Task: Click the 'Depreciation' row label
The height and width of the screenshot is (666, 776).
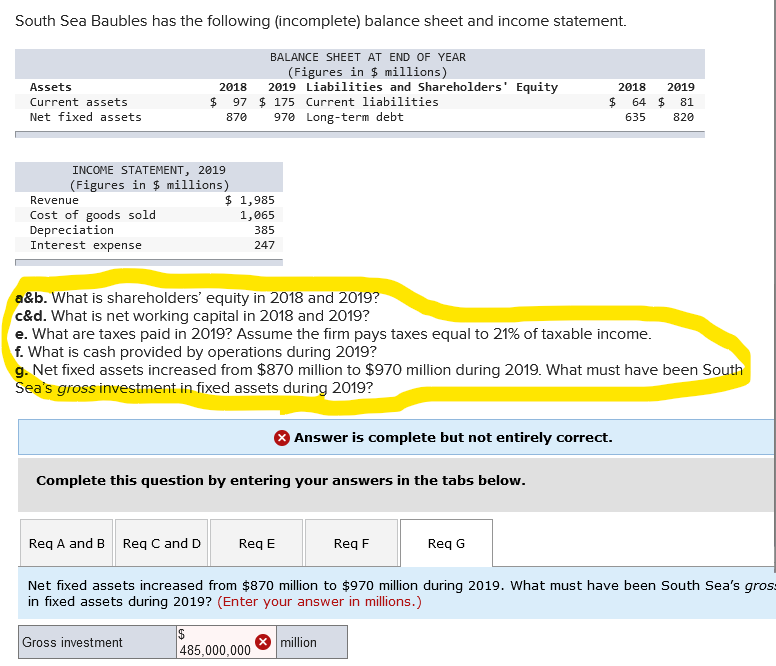Action: click(72, 230)
